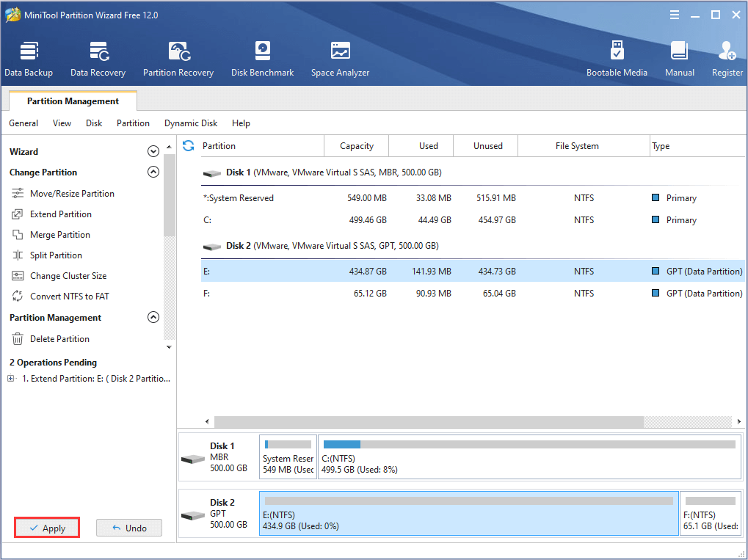Select Disk 1 header row icon in list
Image resolution: width=748 pixels, height=560 pixels.
click(212, 173)
